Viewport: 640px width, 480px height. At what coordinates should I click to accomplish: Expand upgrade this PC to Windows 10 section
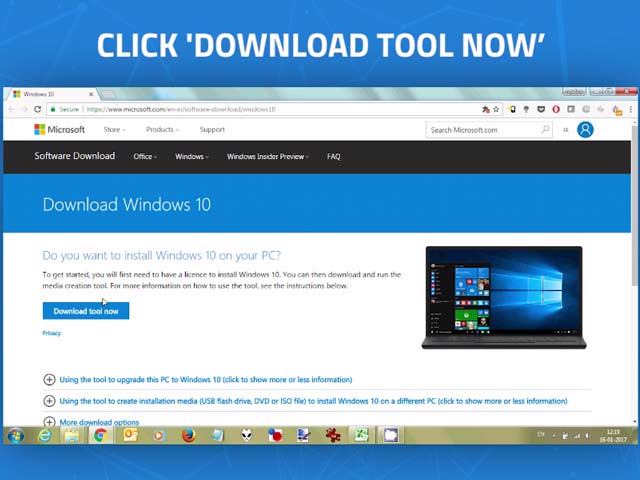(205, 380)
